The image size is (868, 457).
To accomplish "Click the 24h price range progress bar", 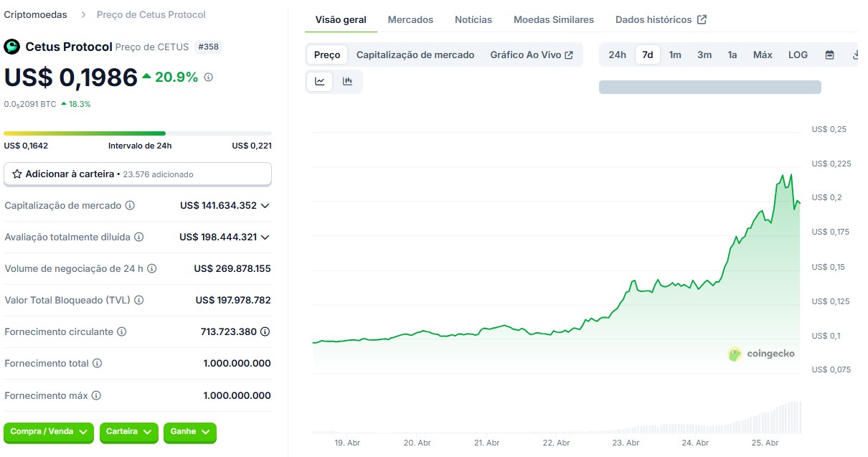I will (x=138, y=133).
